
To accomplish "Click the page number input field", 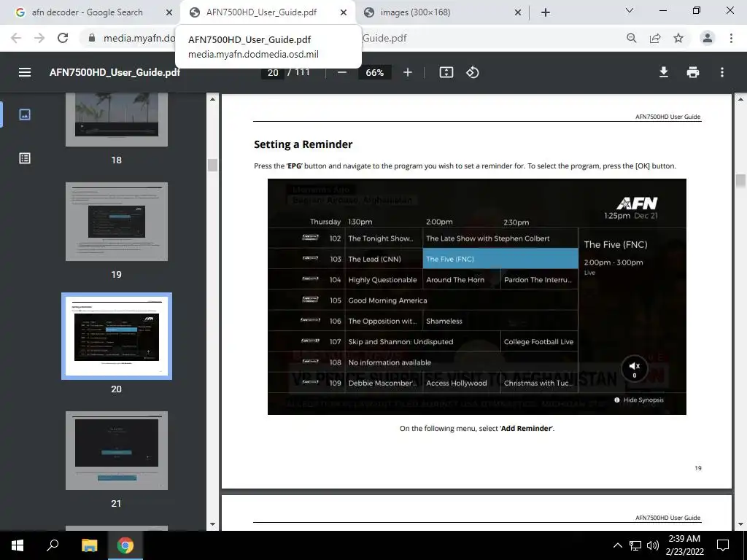I will click(x=273, y=72).
